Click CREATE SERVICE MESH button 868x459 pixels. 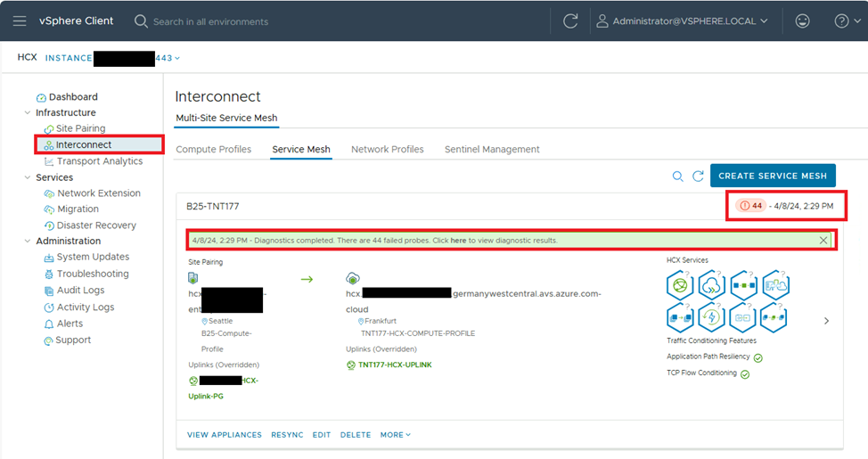coord(773,176)
